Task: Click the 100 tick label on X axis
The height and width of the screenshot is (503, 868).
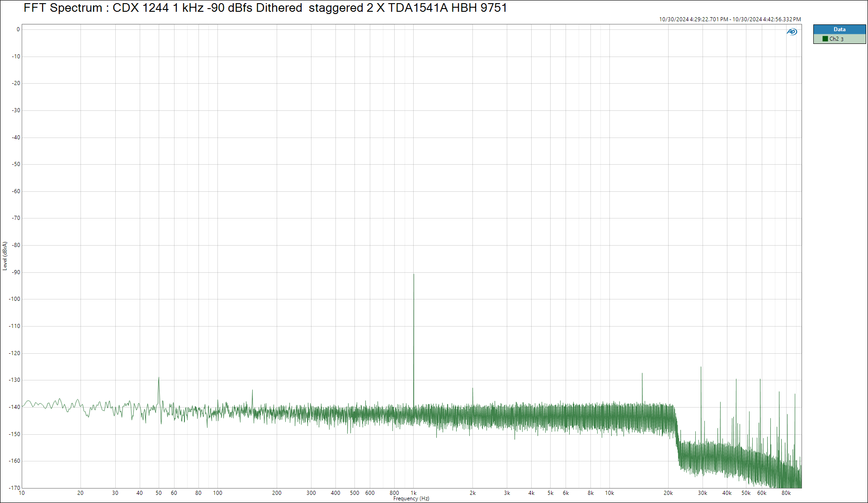Action: point(217,493)
